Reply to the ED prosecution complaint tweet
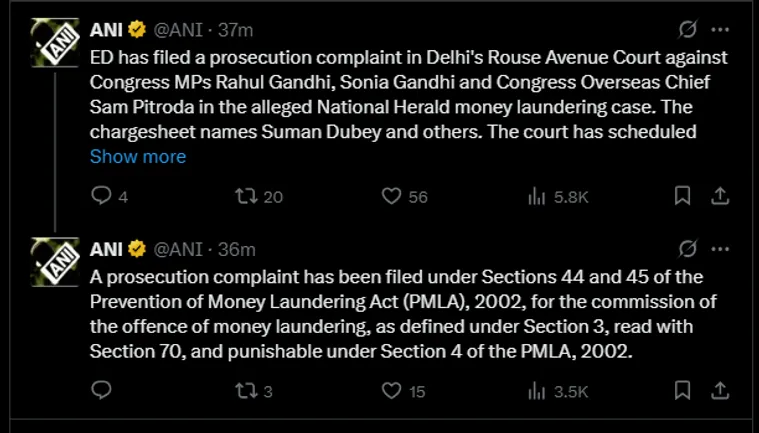The height and width of the screenshot is (433, 759). (x=100, y=196)
